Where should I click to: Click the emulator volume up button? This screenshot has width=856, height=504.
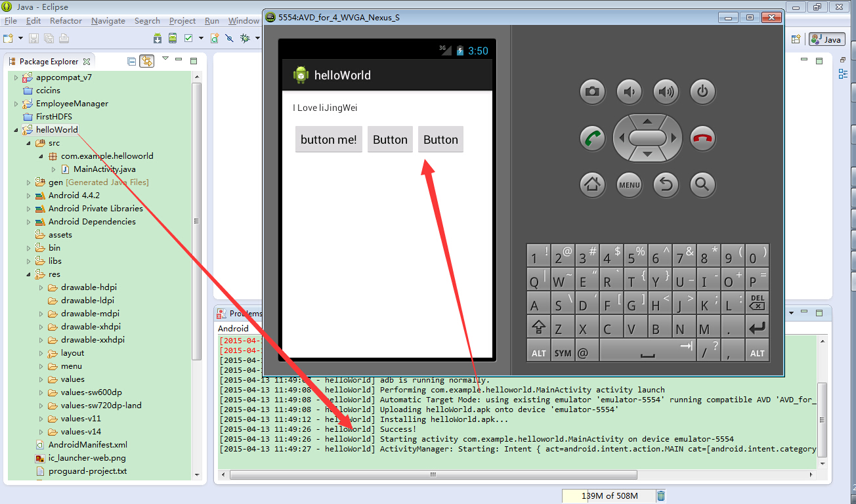click(x=666, y=91)
